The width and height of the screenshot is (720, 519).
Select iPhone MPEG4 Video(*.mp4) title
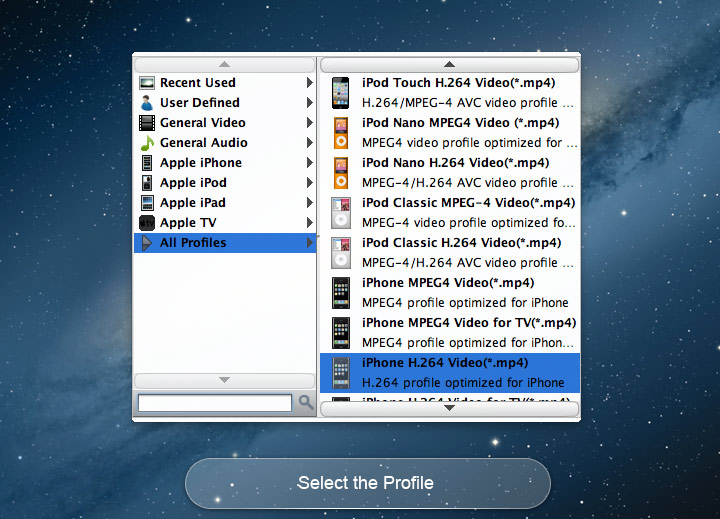pos(448,282)
